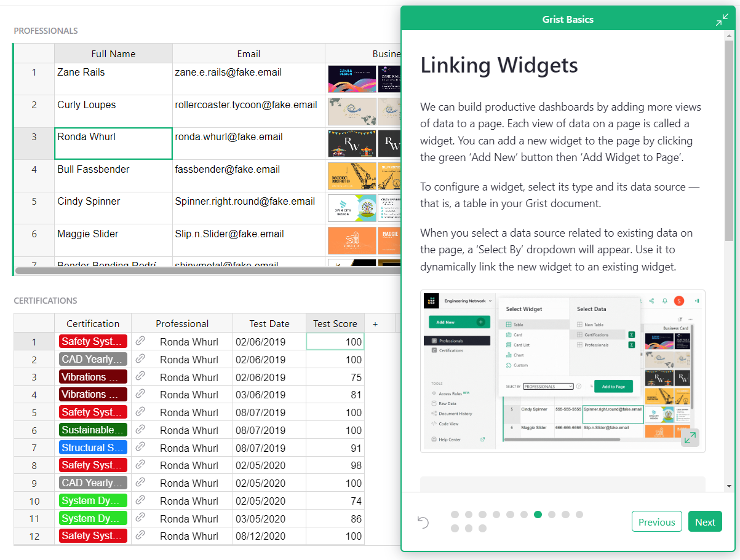Click the Certification column header

[93, 323]
